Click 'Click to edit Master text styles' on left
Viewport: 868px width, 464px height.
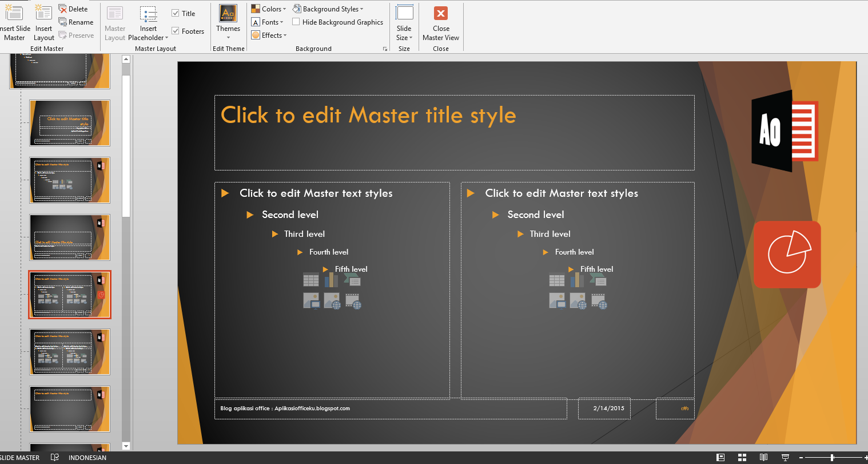tap(316, 193)
